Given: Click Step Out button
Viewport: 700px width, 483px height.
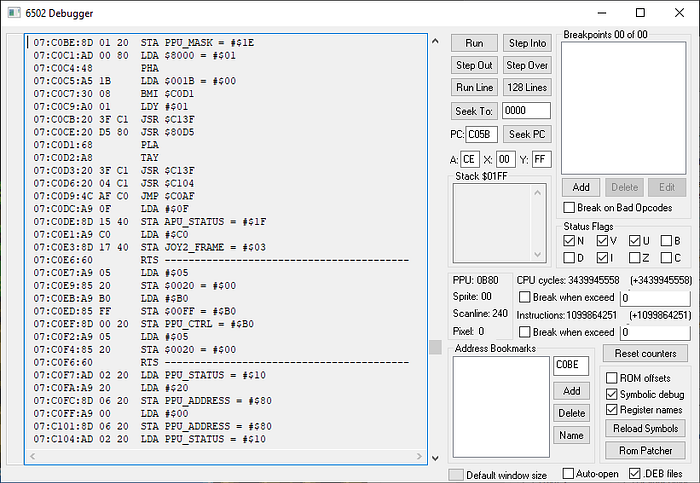Looking at the screenshot, I should [x=474, y=65].
